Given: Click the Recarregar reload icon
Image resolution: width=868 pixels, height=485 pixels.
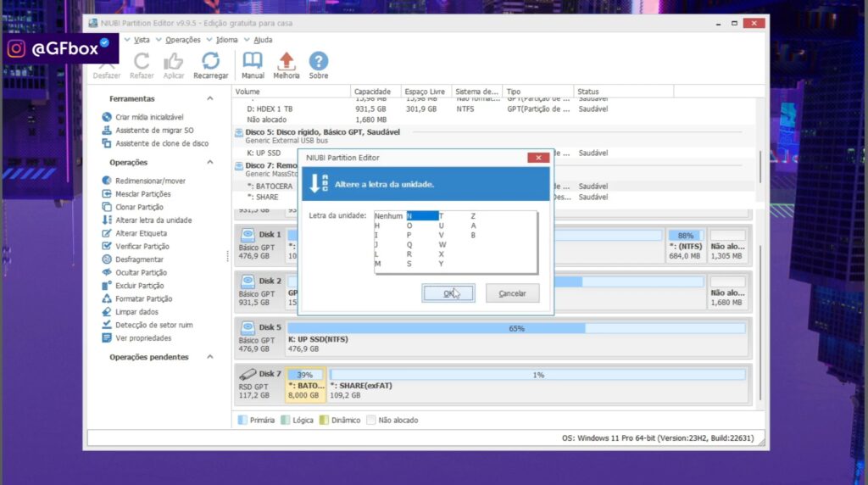Looking at the screenshot, I should point(210,61).
